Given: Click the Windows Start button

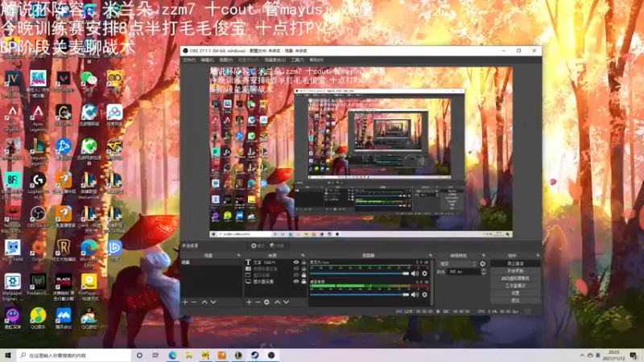Looking at the screenshot, I should click(8, 356).
